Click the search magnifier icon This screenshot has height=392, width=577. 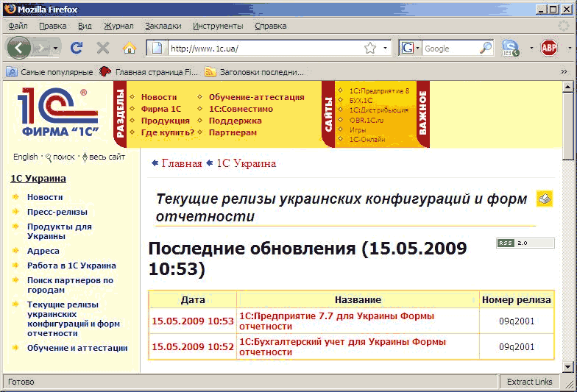(486, 49)
